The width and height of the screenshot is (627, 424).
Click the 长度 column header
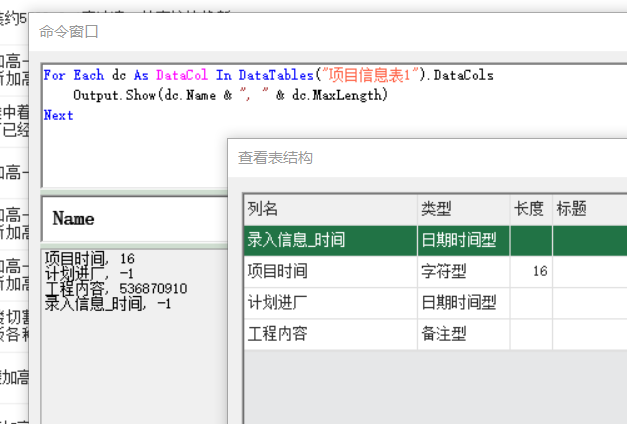tap(529, 209)
